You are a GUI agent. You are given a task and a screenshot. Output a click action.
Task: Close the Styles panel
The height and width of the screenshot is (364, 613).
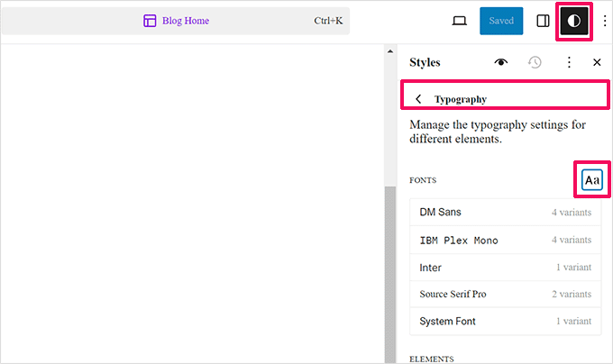point(597,62)
